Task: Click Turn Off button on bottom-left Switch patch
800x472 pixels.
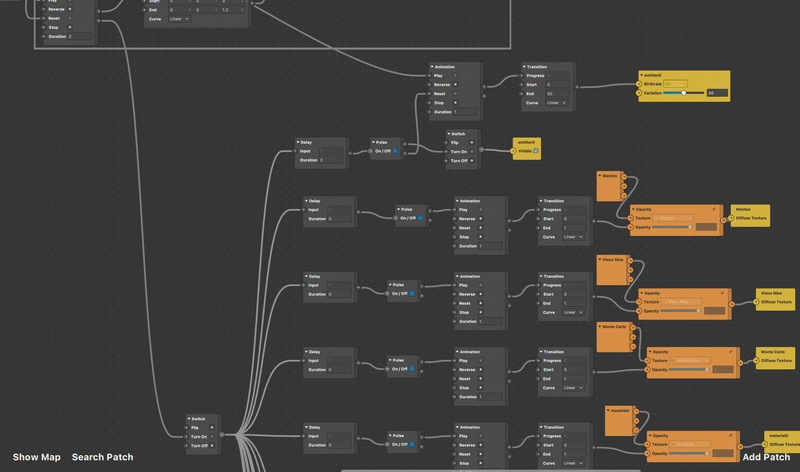Action: click(x=212, y=445)
